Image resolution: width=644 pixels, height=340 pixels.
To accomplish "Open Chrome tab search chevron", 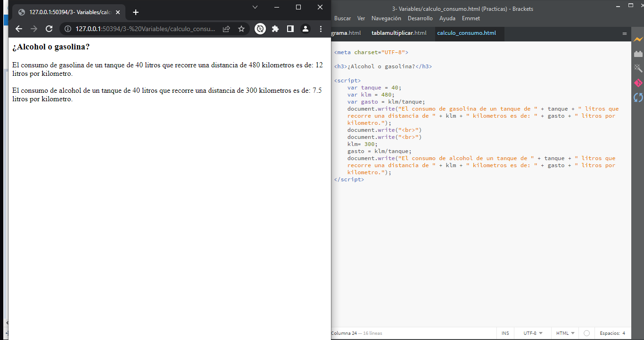I will (255, 7).
